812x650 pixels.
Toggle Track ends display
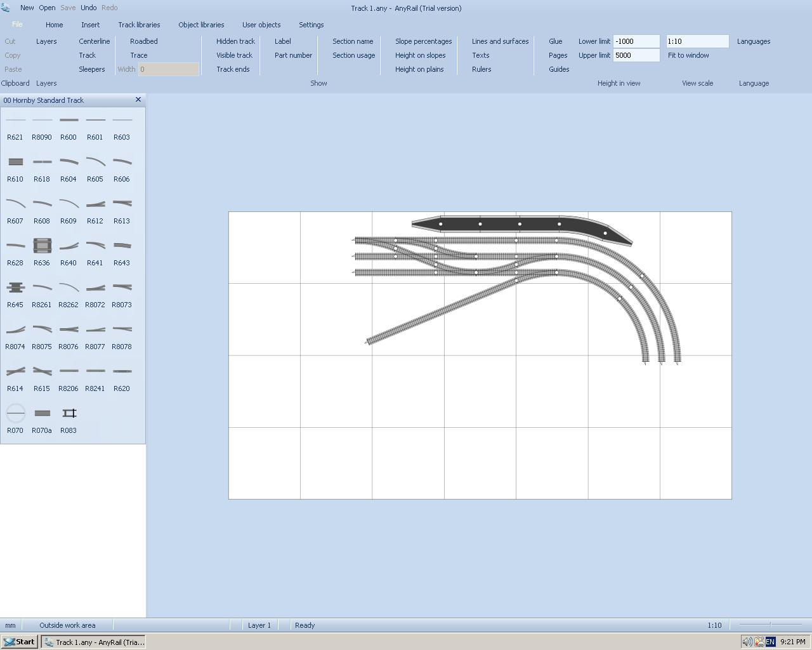233,69
